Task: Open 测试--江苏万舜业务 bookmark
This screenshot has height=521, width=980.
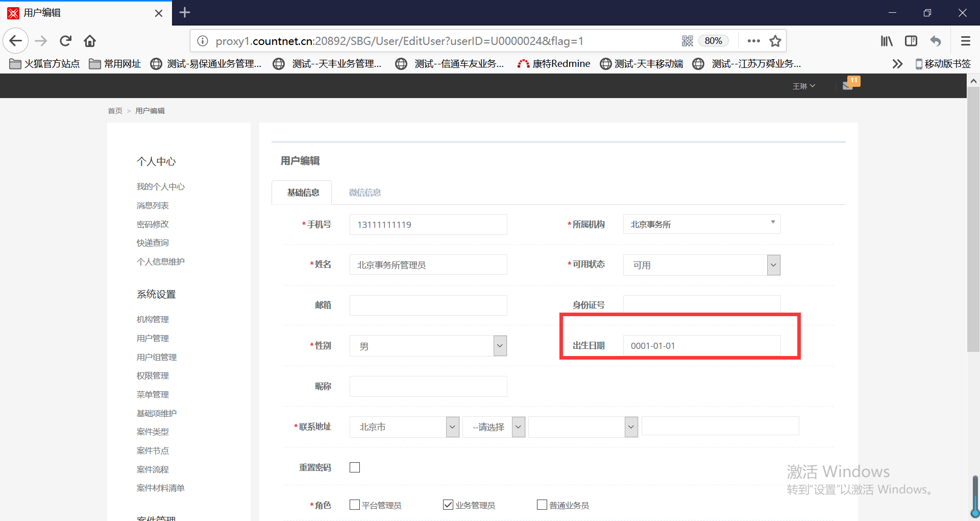Action: 747,64
